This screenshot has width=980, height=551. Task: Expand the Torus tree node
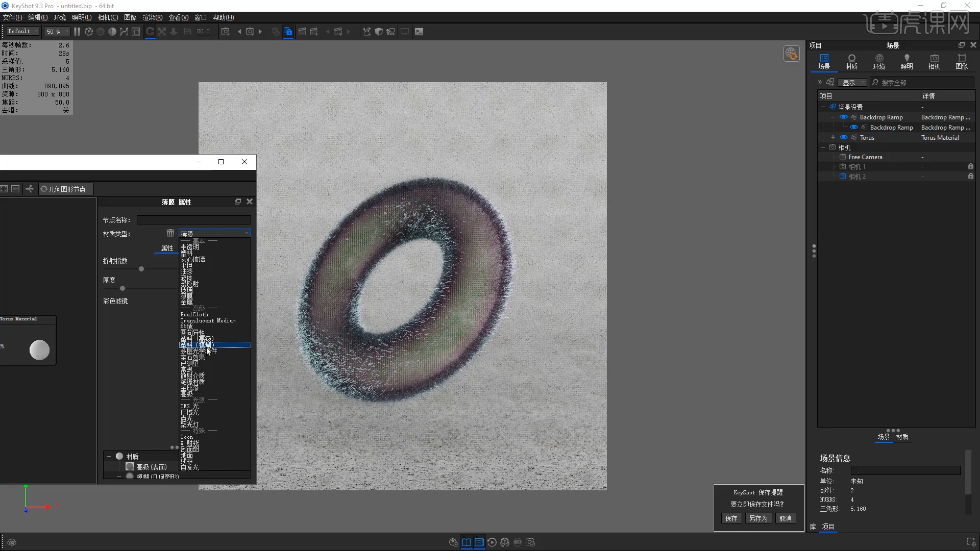(833, 138)
